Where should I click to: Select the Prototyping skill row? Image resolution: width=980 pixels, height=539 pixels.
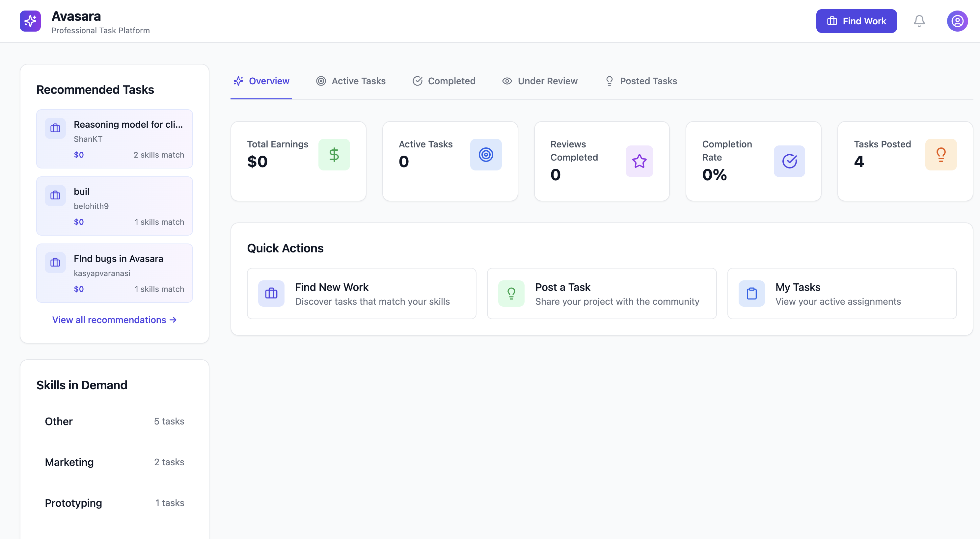click(x=115, y=503)
